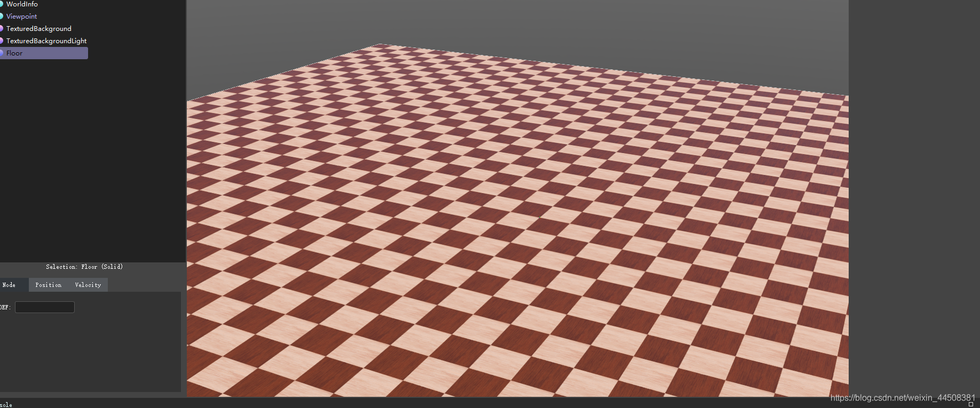This screenshot has width=980, height=408.
Task: Switch to the Node tab
Action: pyautogui.click(x=13, y=285)
